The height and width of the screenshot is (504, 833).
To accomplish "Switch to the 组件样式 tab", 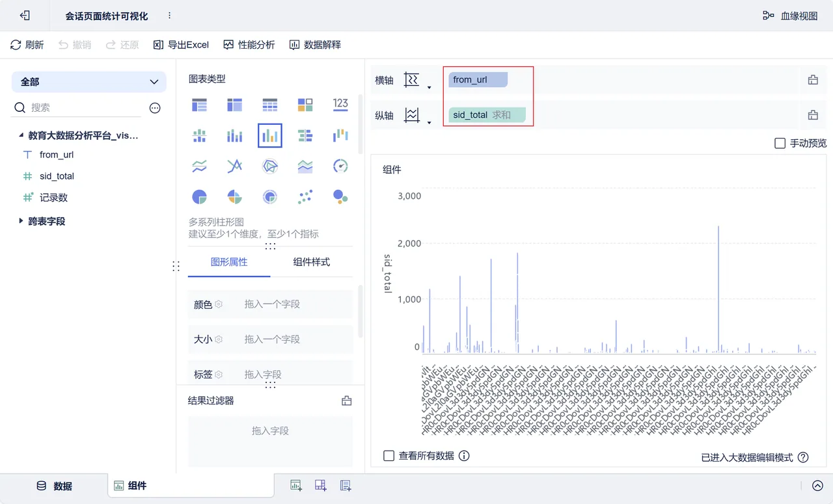I will (x=311, y=262).
